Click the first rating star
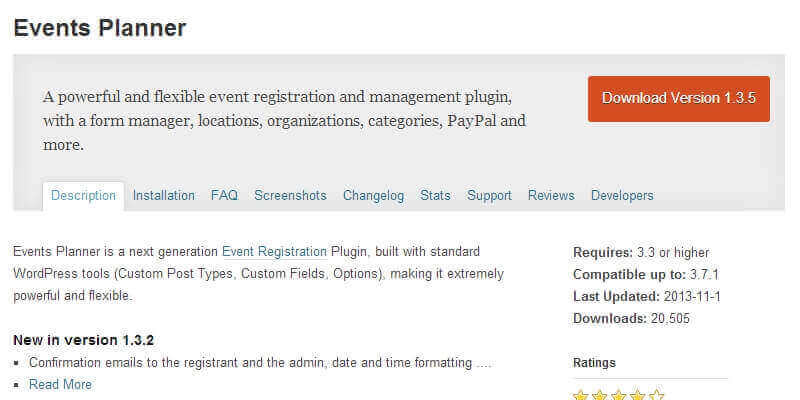The width and height of the screenshot is (800, 400). click(x=581, y=396)
